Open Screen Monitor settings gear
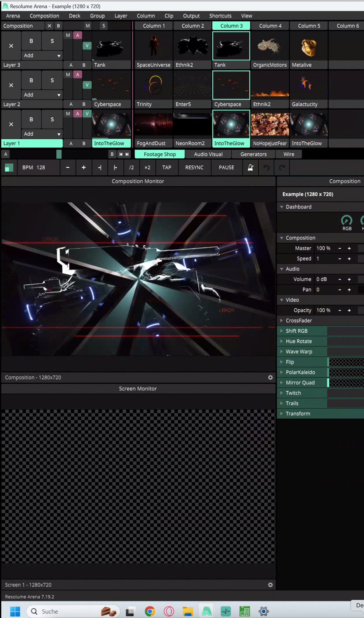The image size is (364, 618). coord(270,585)
